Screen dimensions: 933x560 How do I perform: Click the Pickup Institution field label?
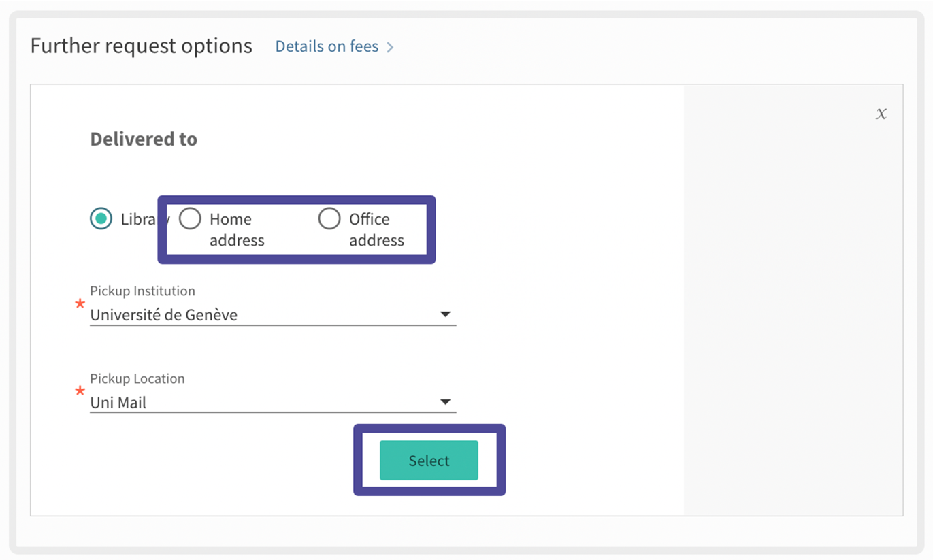[x=142, y=291]
